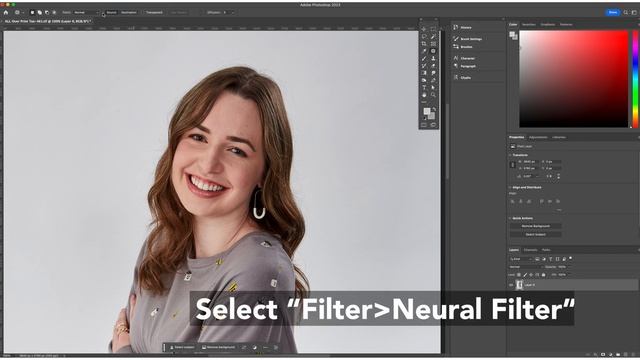Collapse the Align and Distribute section

pos(511,187)
